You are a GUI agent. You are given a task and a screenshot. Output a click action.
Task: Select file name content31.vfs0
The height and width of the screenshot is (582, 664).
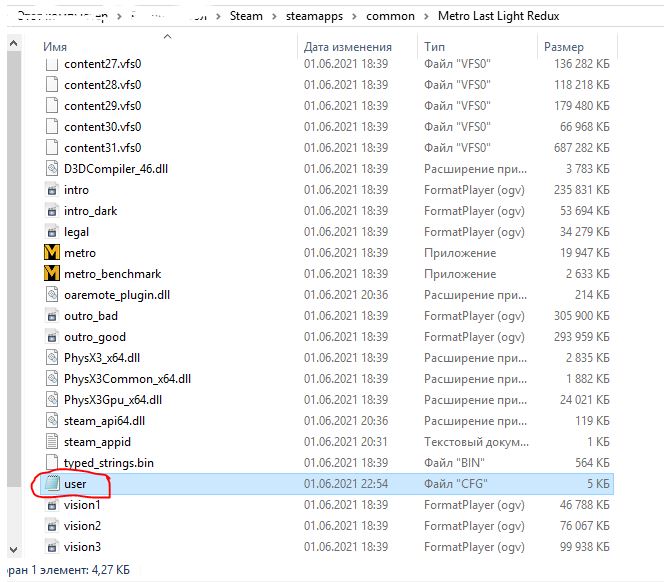coord(102,148)
